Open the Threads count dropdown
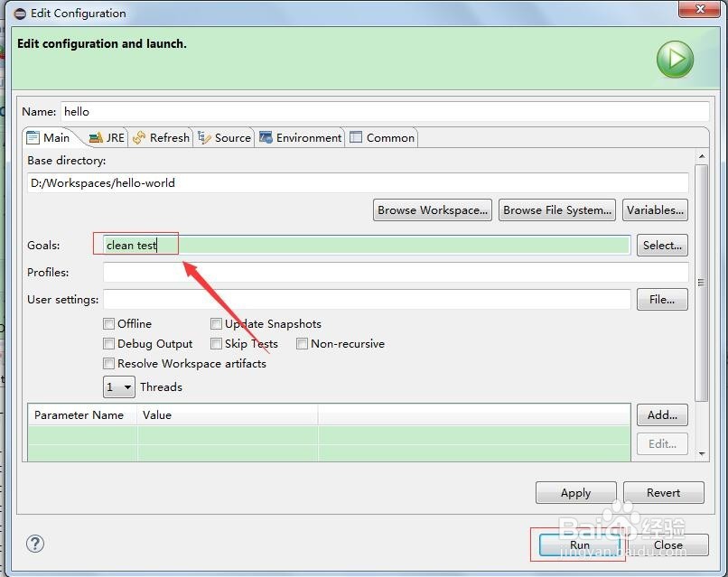Screen dimensions: 728x577 (119, 386)
